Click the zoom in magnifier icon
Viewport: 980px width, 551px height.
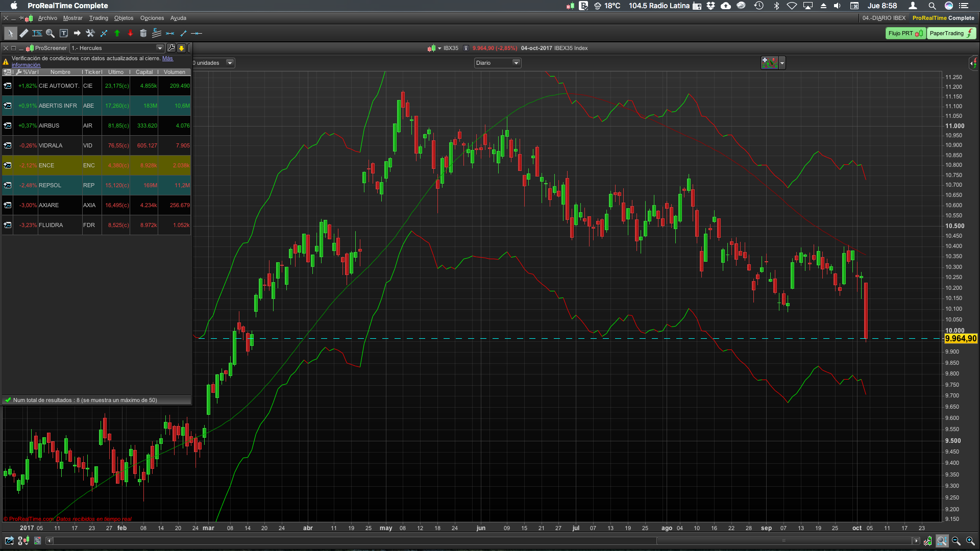pyautogui.click(x=970, y=541)
